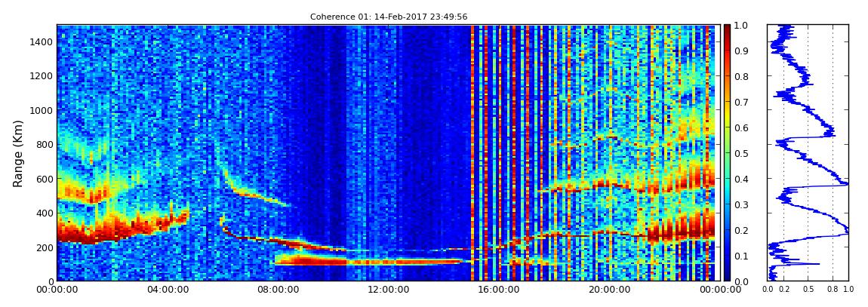Click the profile plot x-axis label '0.2'

pyautogui.click(x=784, y=290)
